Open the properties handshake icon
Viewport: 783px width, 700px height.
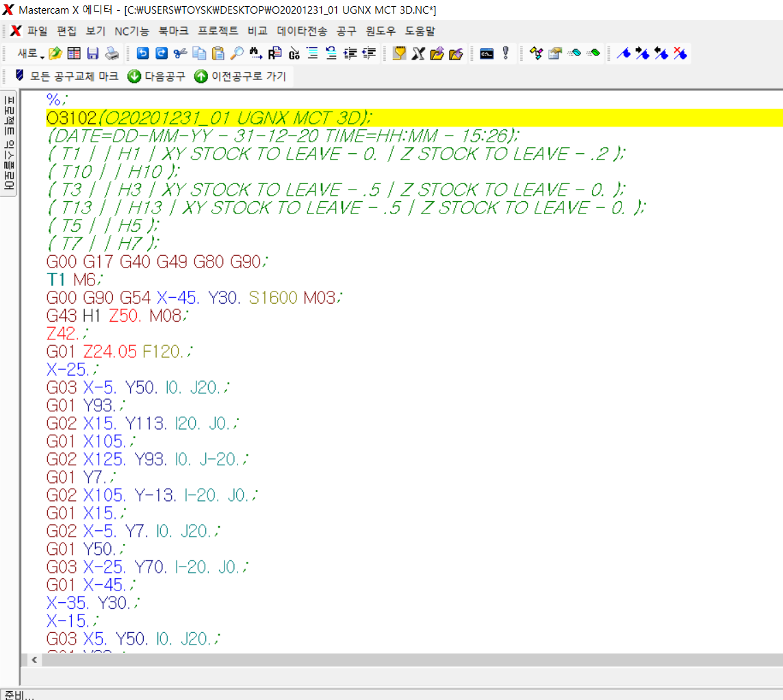[x=555, y=53]
